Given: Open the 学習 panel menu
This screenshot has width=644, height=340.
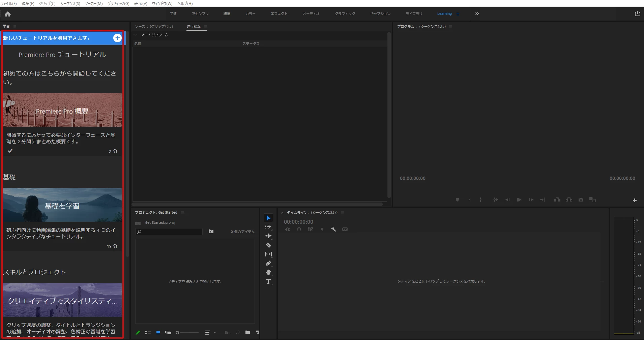Looking at the screenshot, I should [14, 27].
